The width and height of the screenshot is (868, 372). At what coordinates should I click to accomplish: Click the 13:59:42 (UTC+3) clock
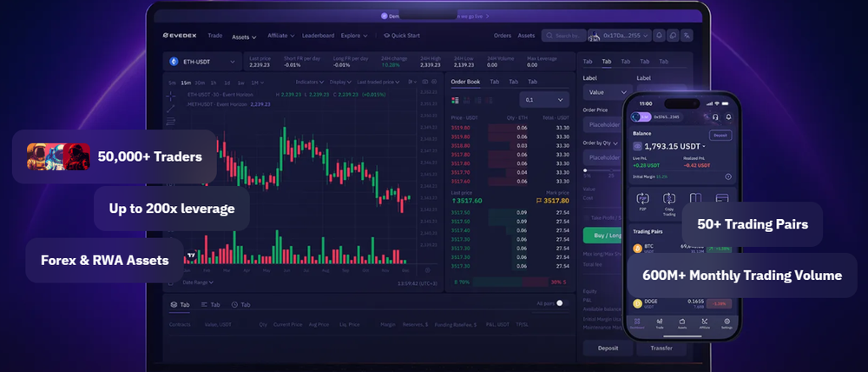click(417, 283)
